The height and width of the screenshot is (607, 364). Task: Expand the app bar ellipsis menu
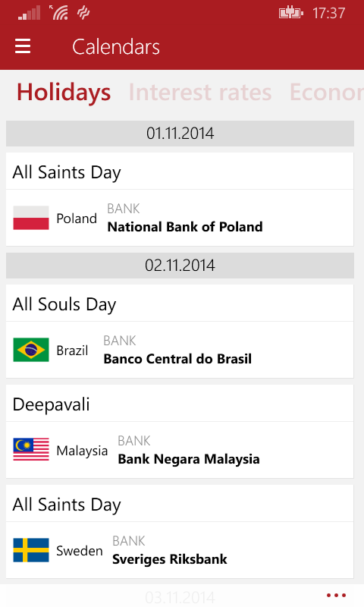coord(336,596)
